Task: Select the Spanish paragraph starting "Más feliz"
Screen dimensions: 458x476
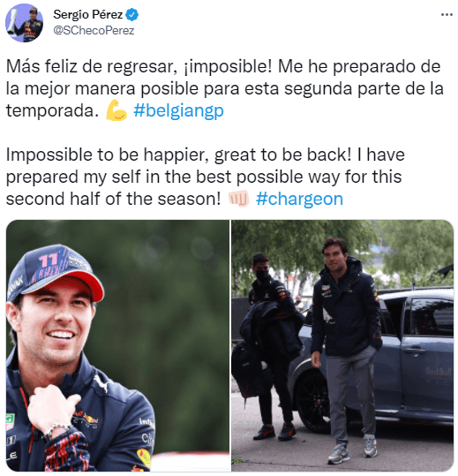Action: (224, 88)
